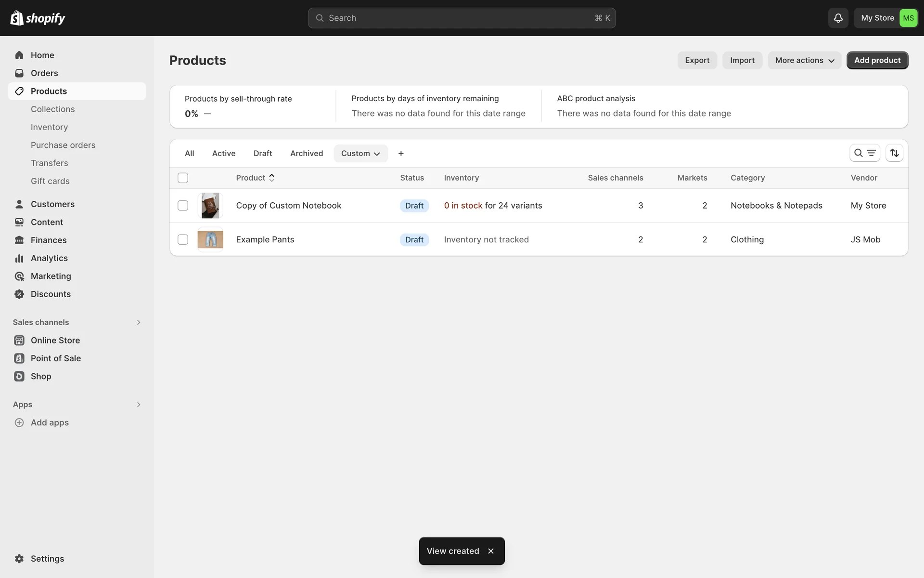Go to Analytics in sidebar

(49, 258)
